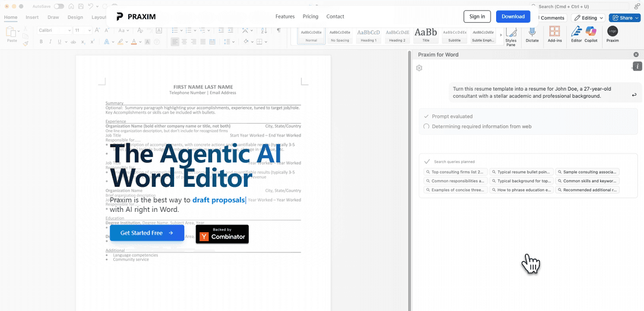Viewport: 644px width, 311px height.
Task: Toggle the AutoSave switch
Action: [59, 6]
